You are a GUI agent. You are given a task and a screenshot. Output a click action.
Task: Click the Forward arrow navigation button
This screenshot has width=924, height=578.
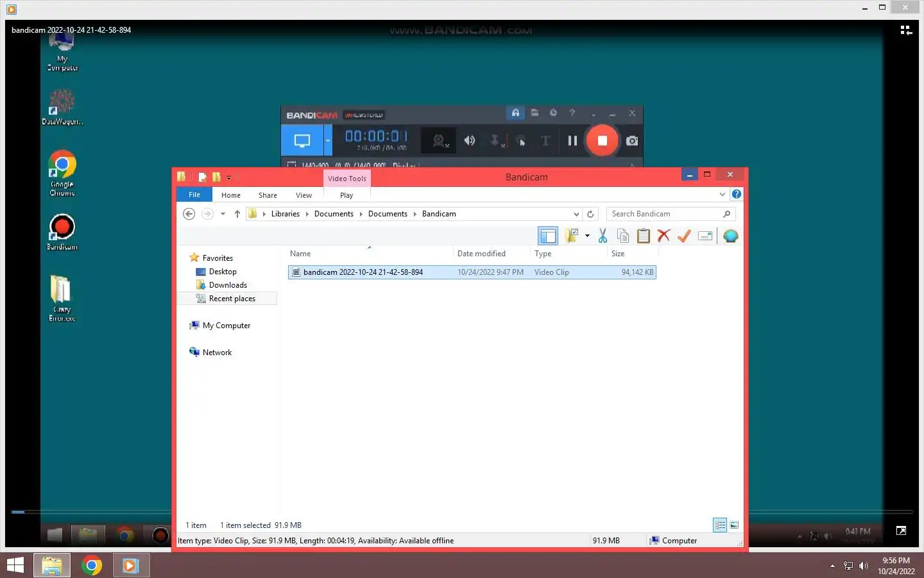coord(207,214)
